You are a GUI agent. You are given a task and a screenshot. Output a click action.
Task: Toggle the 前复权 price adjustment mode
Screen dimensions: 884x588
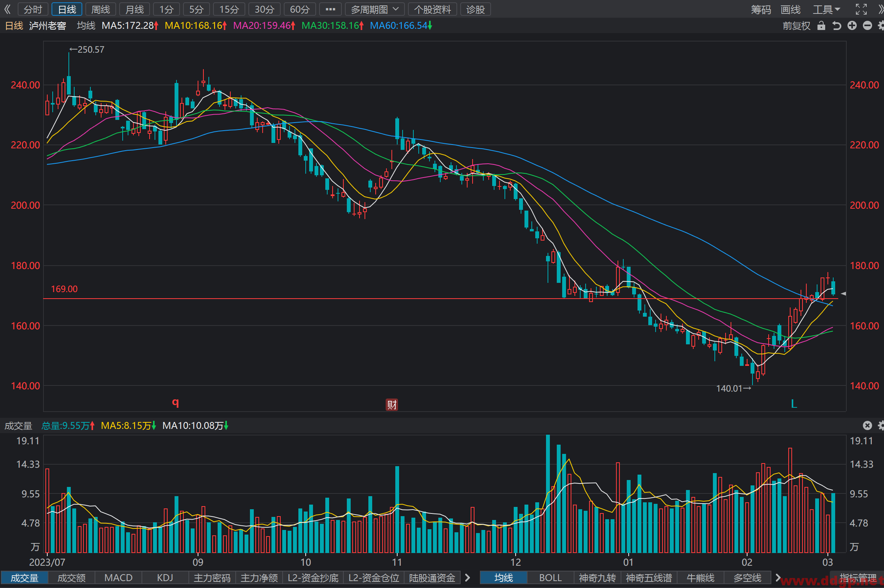796,26
